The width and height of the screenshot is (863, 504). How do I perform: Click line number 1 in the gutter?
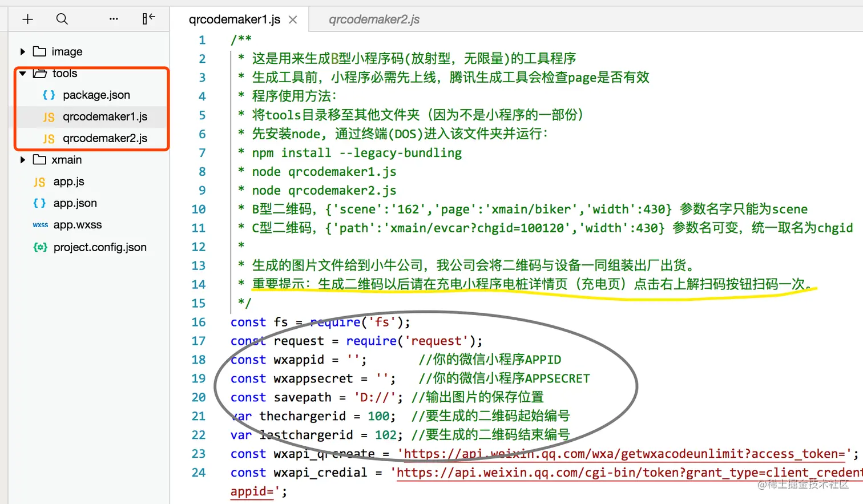click(x=202, y=40)
